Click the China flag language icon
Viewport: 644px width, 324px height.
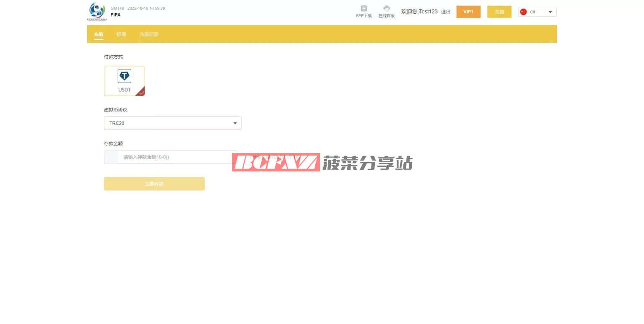pyautogui.click(x=523, y=12)
